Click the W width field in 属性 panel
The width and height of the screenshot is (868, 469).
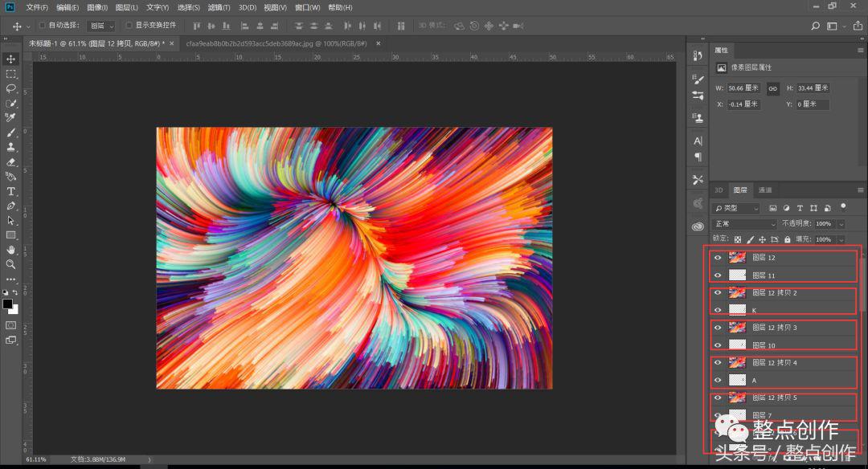coord(744,88)
